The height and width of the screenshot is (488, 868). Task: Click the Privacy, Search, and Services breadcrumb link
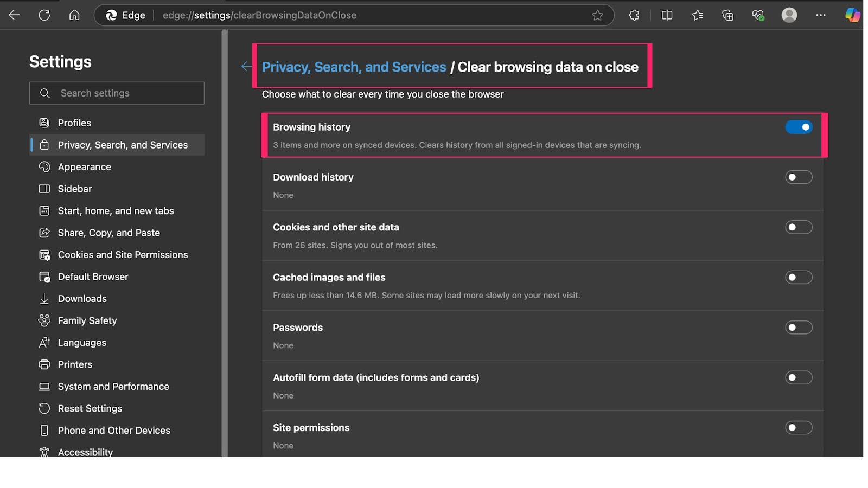(x=354, y=67)
